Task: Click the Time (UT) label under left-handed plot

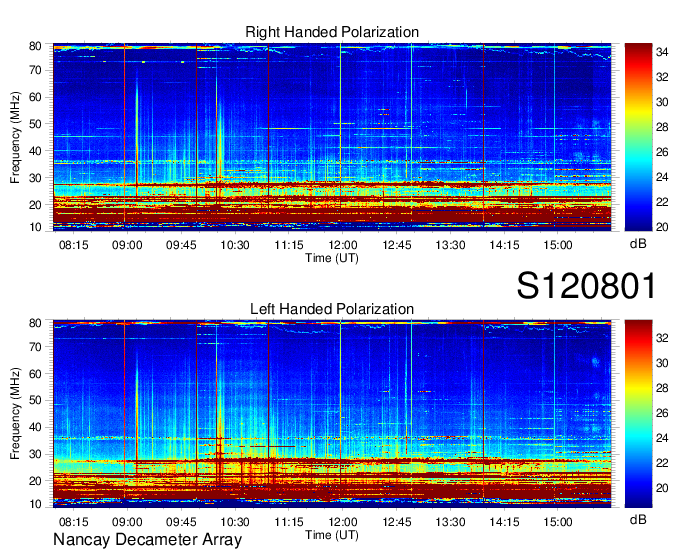Action: tap(332, 535)
